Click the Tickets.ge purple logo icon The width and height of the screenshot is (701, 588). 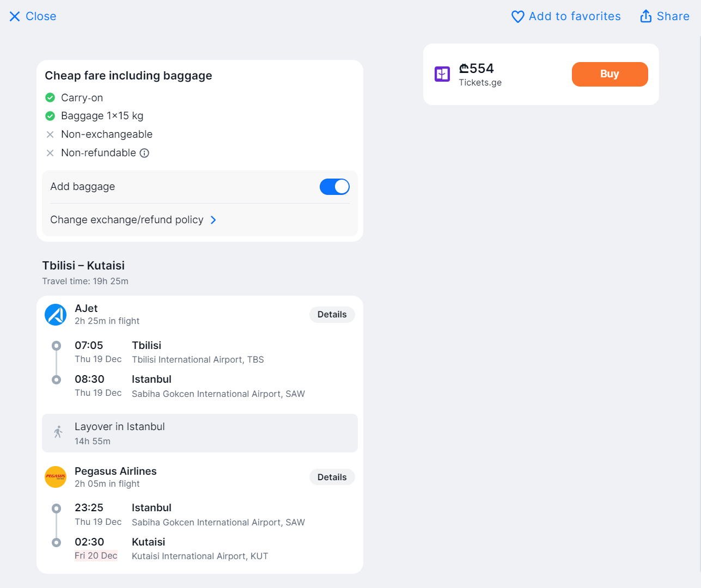coord(442,74)
